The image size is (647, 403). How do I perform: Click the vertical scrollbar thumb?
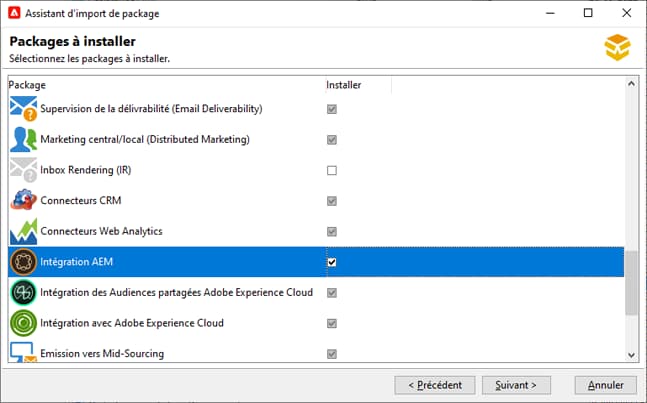pos(631,283)
